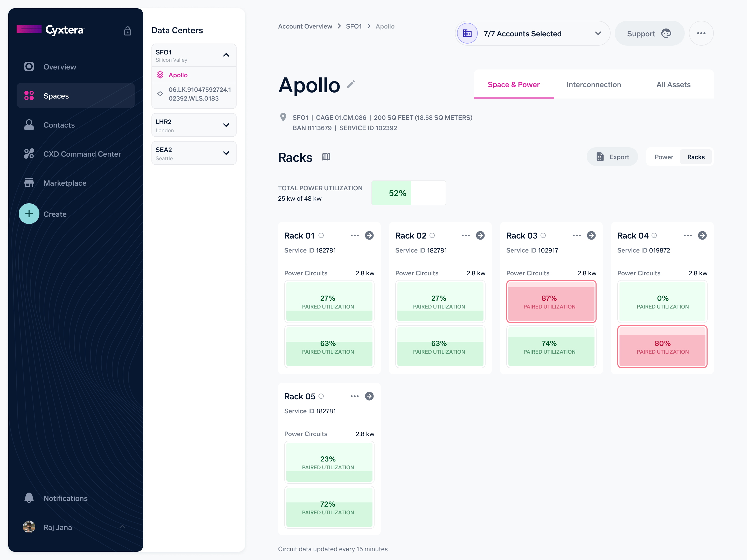Click Raj Jana's profile avatar
747x560 pixels.
click(x=29, y=527)
